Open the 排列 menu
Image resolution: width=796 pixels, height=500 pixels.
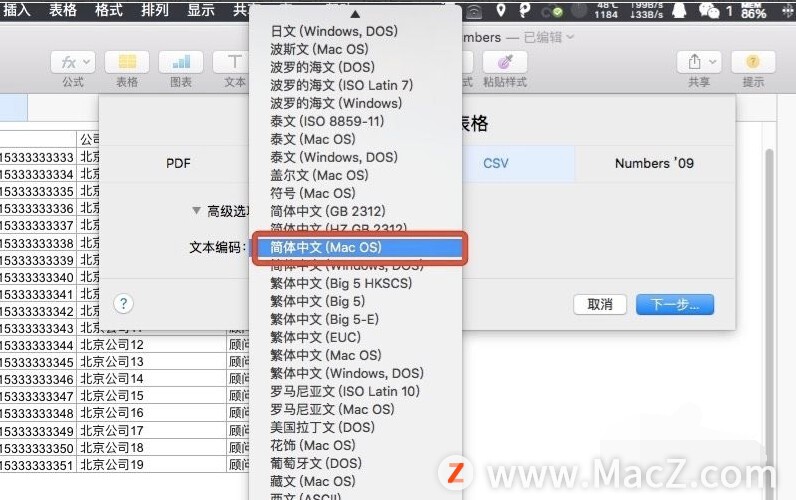coord(154,10)
